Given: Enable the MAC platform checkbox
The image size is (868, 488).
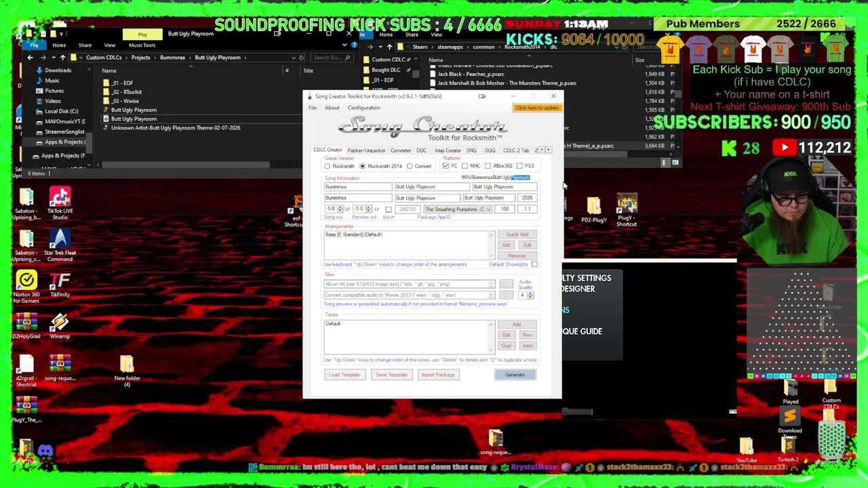Looking at the screenshot, I should point(465,166).
